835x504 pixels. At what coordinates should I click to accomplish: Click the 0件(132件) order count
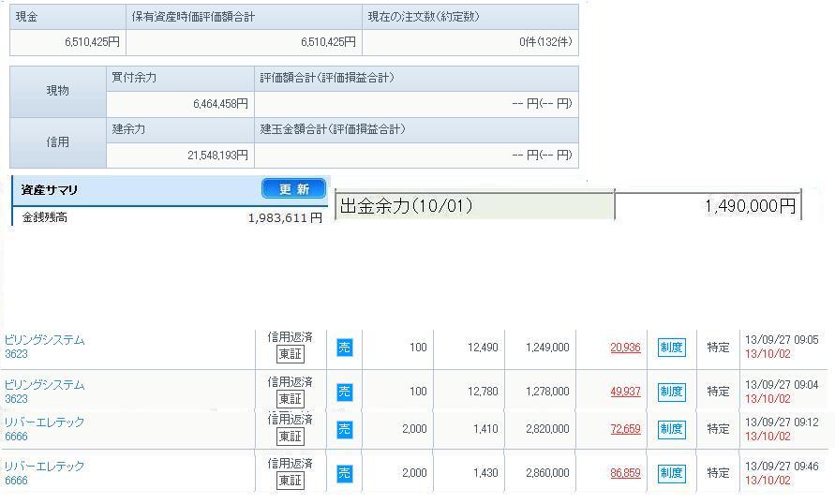click(545, 42)
